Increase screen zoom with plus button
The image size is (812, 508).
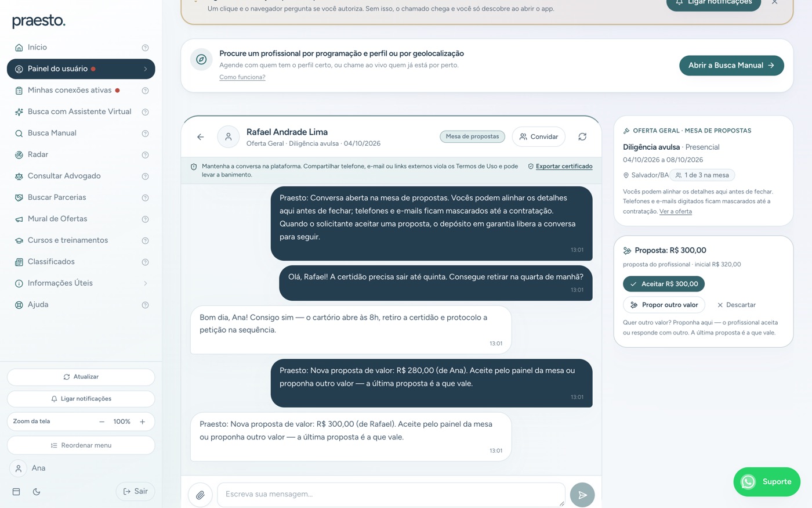[x=142, y=421]
